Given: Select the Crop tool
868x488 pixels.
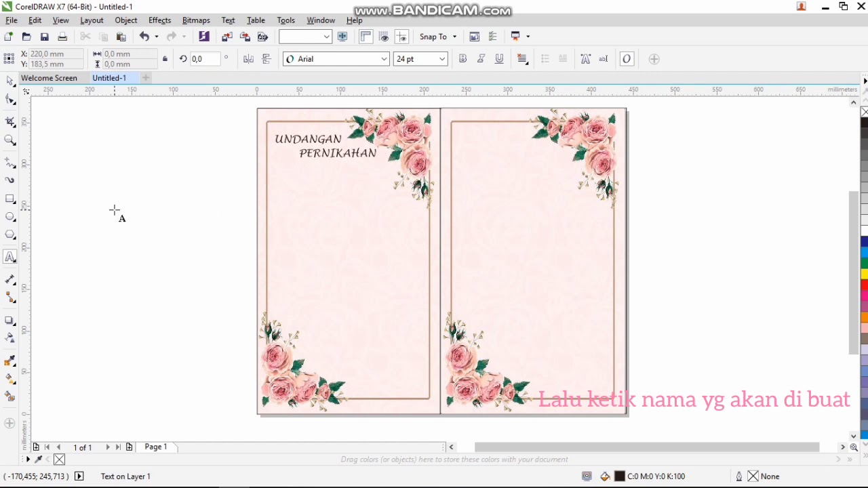Looking at the screenshot, I should pos(9,122).
